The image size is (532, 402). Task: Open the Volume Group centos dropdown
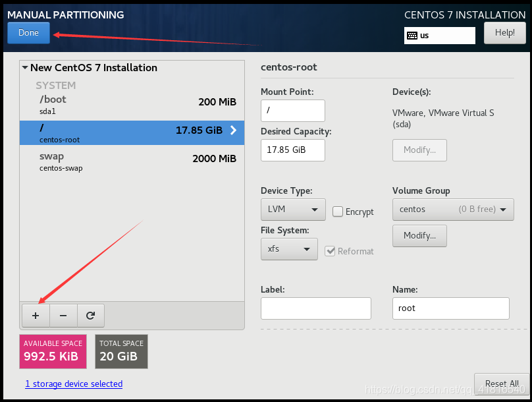click(453, 210)
